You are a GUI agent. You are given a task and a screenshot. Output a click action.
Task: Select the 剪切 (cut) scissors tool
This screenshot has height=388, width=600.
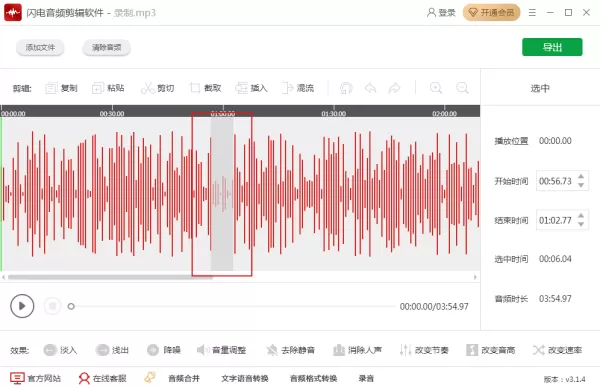157,88
